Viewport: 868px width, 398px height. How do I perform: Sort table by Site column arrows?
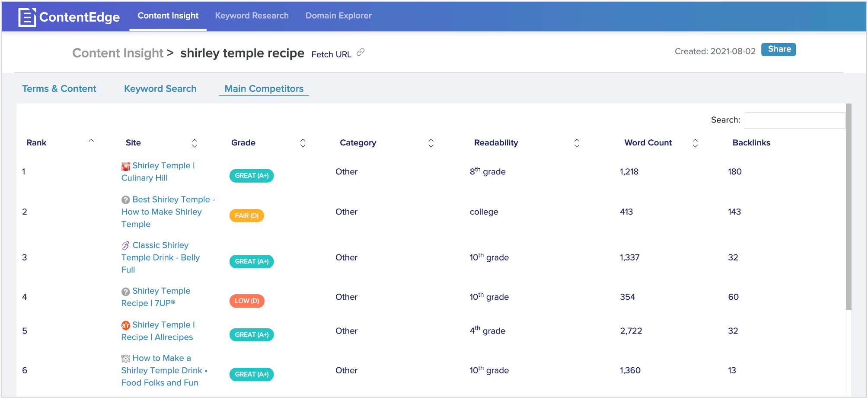195,143
